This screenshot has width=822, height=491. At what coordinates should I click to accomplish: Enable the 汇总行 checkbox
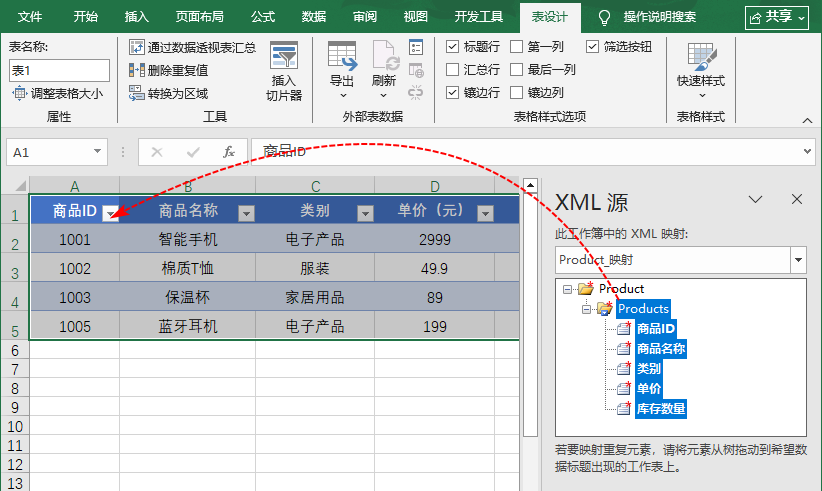pos(452,69)
